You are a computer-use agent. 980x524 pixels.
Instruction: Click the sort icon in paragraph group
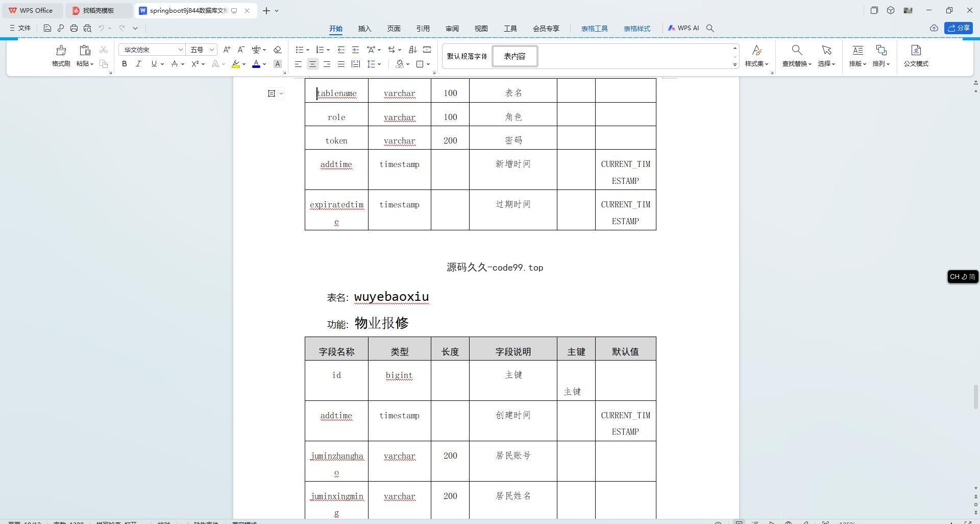[x=413, y=50]
